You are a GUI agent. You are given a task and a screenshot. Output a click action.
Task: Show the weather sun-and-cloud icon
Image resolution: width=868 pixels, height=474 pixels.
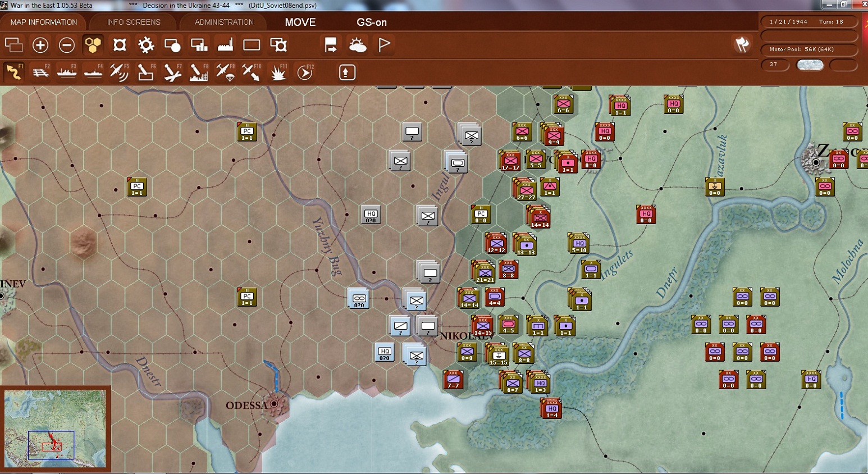pos(358,45)
